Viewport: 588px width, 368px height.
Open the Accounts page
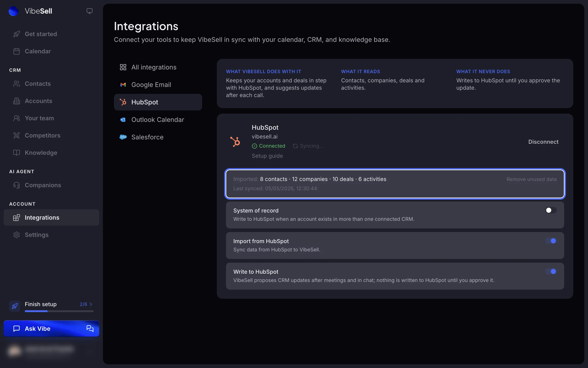tap(51, 101)
